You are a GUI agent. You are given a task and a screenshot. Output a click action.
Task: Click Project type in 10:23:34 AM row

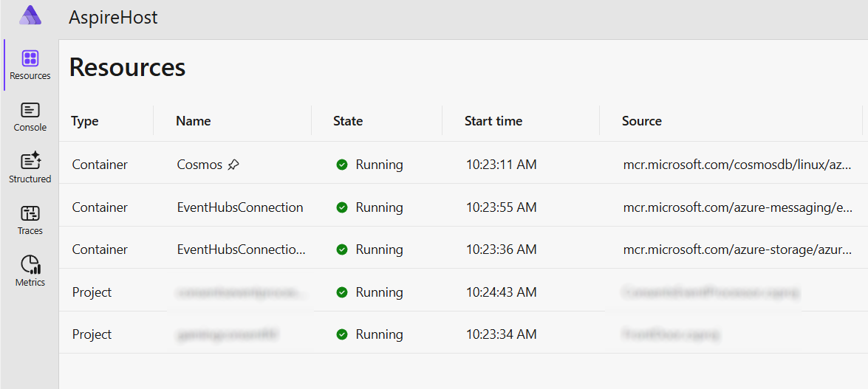click(x=92, y=334)
